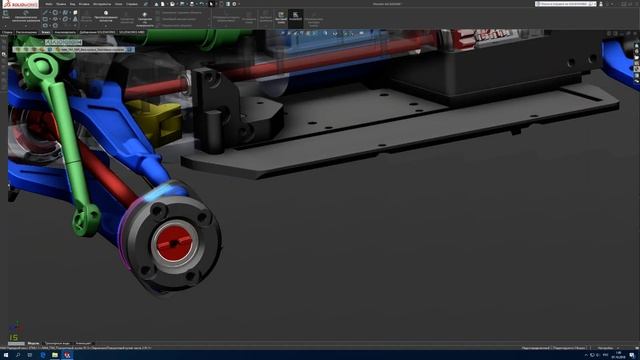Expand the Undo icon dropdown arrow
Image resolution: width=640 pixels, height=360 pixels.
point(206,4)
